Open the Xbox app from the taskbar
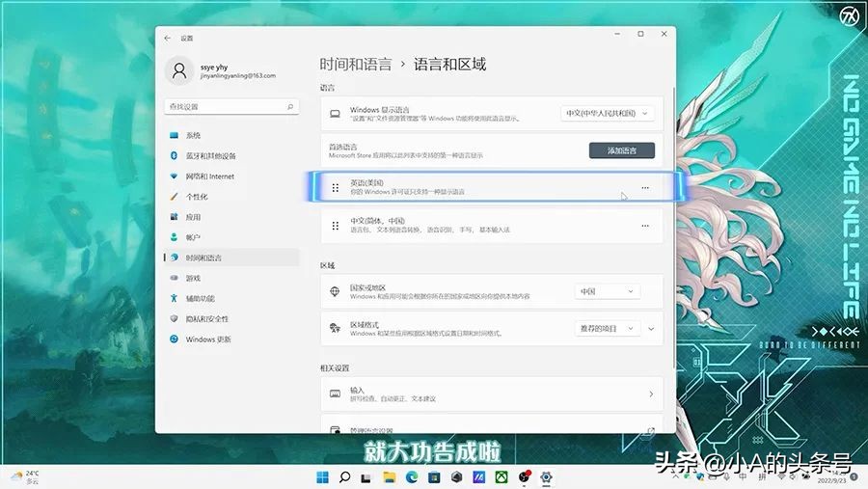Image resolution: width=868 pixels, height=489 pixels. tap(502, 477)
